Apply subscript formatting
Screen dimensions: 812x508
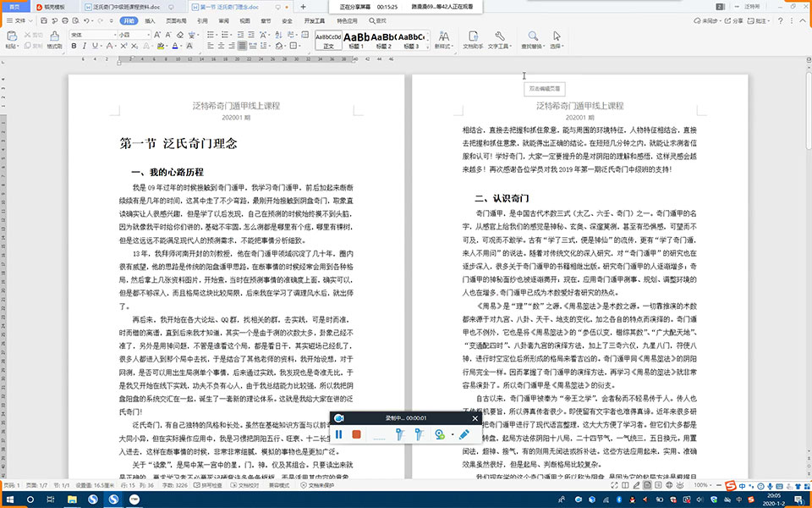tap(134, 46)
